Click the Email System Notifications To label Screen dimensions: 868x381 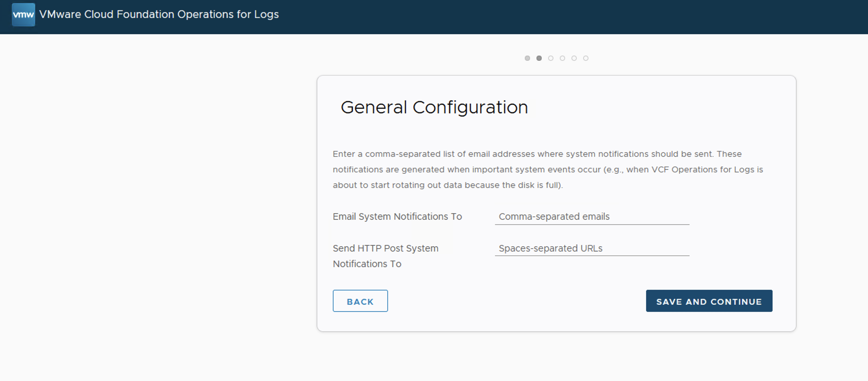tap(397, 216)
